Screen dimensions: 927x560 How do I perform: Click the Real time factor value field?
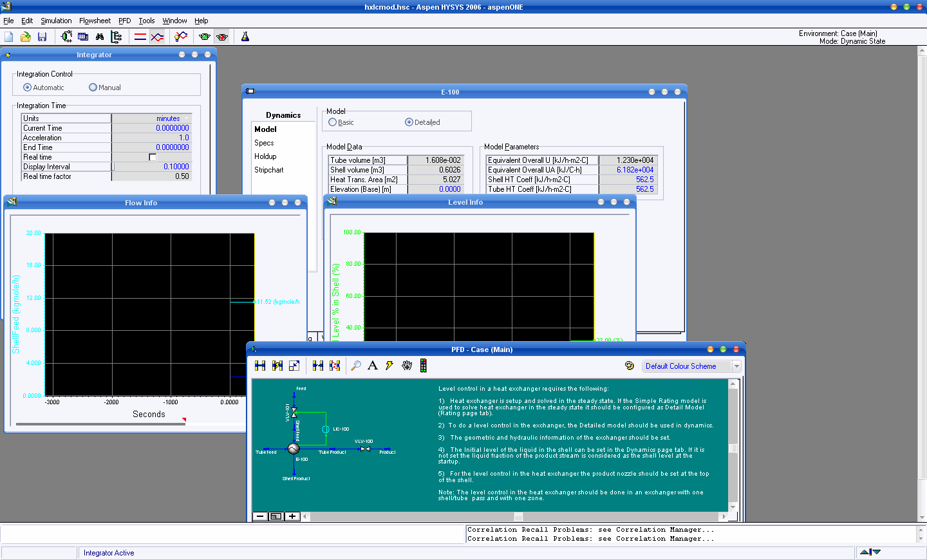pos(151,176)
